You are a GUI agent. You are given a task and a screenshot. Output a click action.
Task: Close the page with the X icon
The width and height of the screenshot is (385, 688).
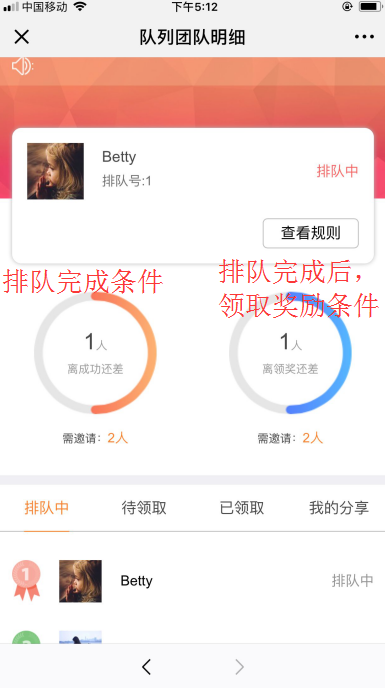coord(21,37)
